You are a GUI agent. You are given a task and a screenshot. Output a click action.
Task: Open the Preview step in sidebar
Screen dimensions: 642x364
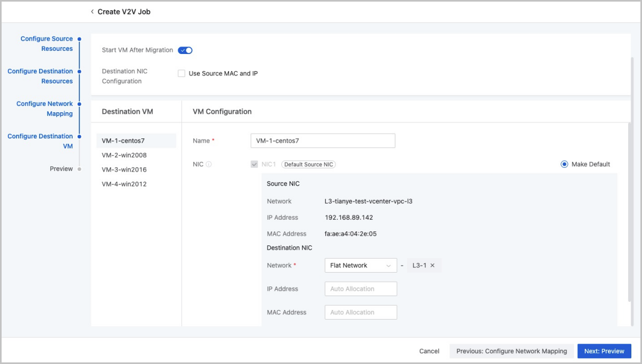[61, 169]
